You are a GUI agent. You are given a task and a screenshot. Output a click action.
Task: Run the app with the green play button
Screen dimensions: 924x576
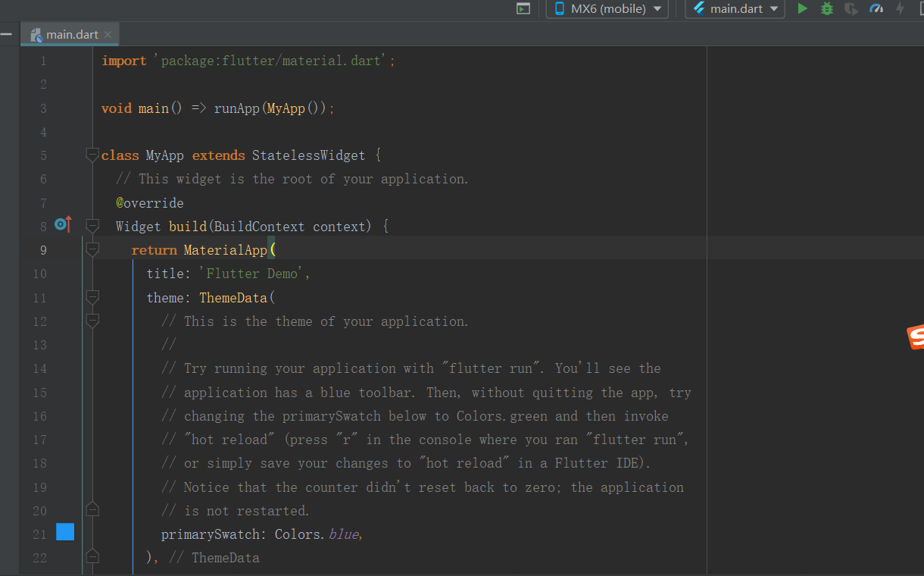click(x=802, y=9)
